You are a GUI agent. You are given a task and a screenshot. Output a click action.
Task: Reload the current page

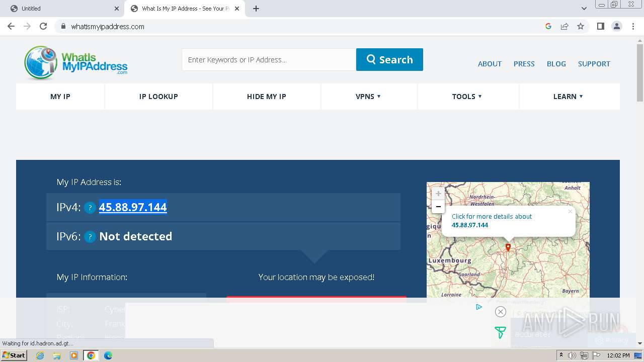43,26
